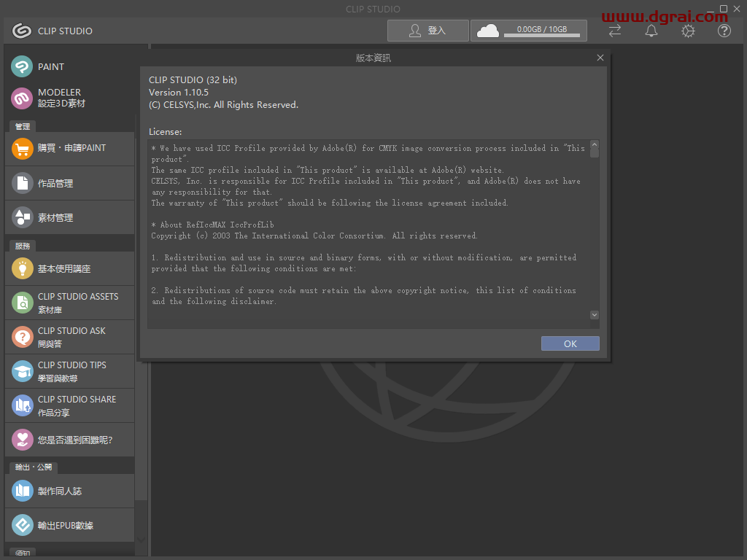Click the About RefIccMAX IccProfLib line
This screenshot has width=747, height=560.
click(212, 225)
